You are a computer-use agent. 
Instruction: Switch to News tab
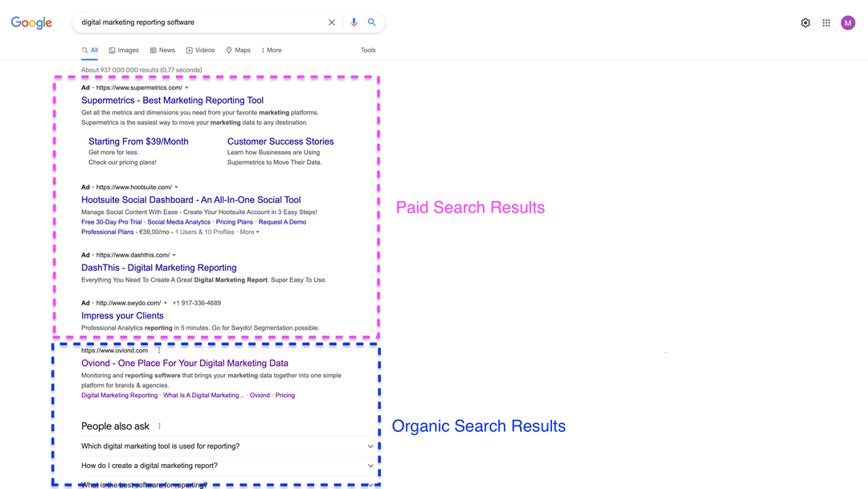coord(162,51)
